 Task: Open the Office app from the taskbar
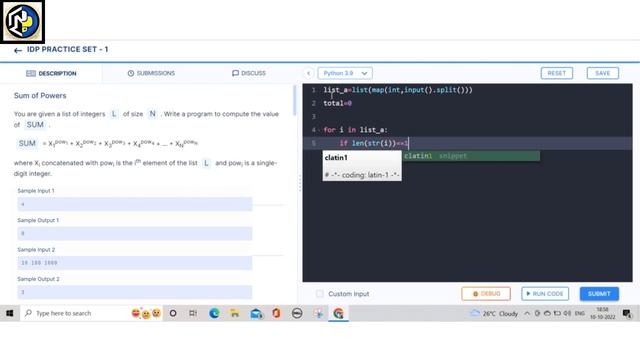pyautogui.click(x=276, y=313)
